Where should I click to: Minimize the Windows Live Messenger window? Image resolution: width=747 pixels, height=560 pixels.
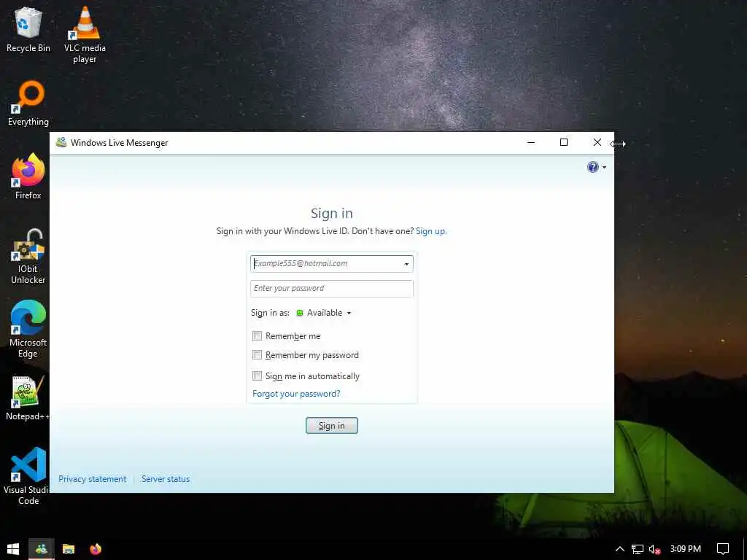(531, 142)
